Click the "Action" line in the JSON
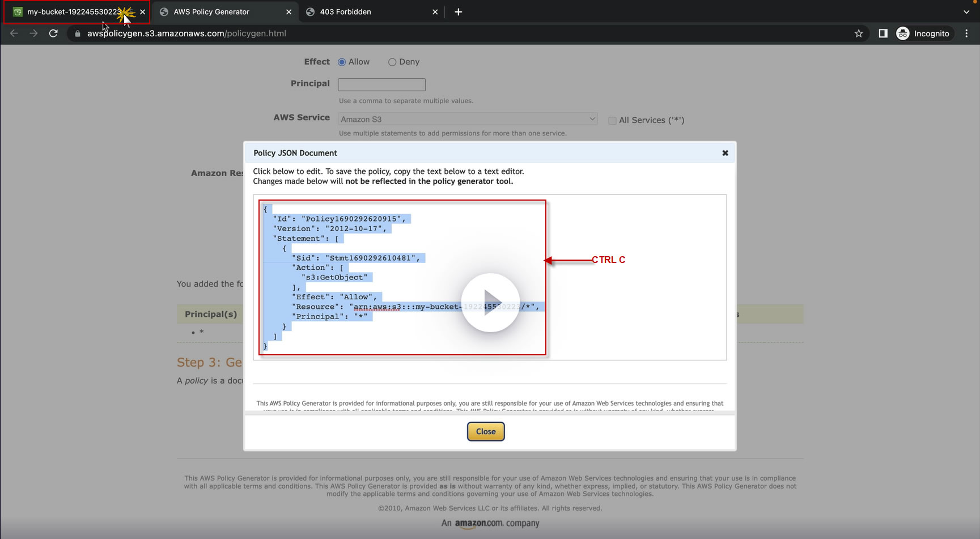The height and width of the screenshot is (539, 980). 318,268
